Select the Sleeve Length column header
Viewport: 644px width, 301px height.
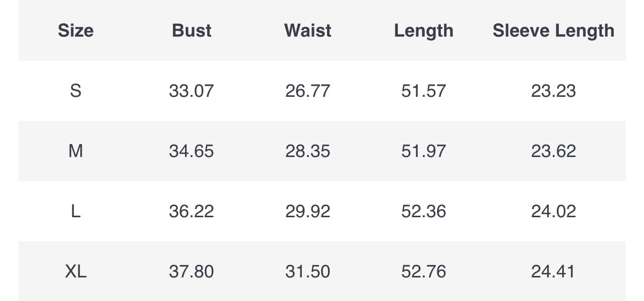pyautogui.click(x=553, y=31)
